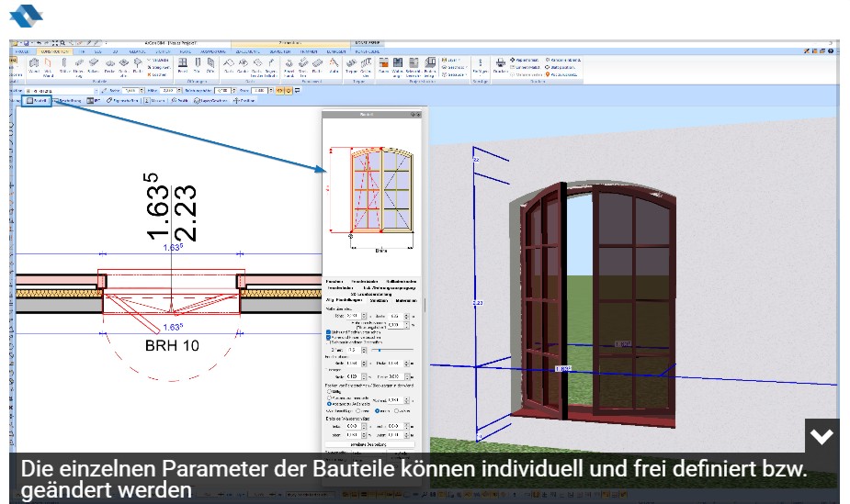Toggle the second checked checkbox in dialog
This screenshot has height=504, width=850.
pos(330,337)
